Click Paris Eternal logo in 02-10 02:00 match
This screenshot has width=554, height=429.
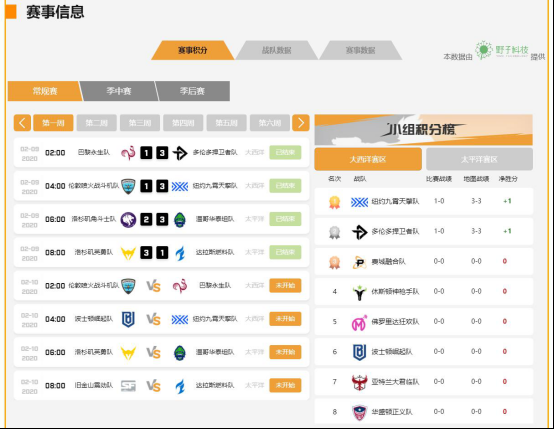point(180,286)
